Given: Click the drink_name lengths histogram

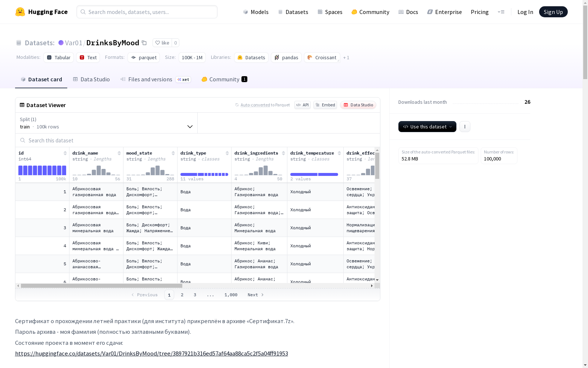Looking at the screenshot, I should tap(96, 170).
